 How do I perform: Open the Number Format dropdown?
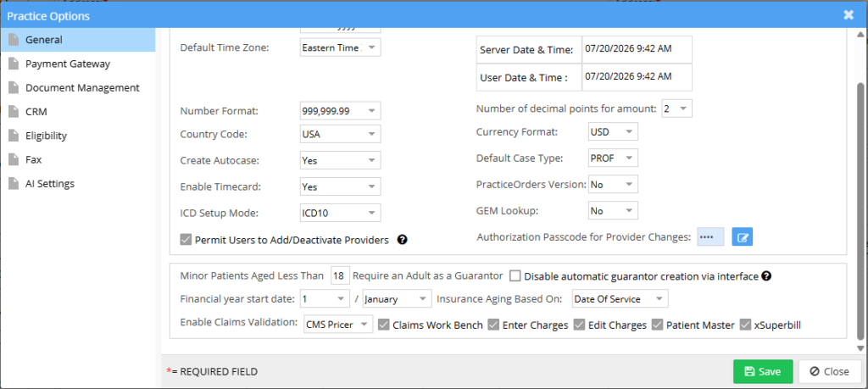(x=341, y=111)
